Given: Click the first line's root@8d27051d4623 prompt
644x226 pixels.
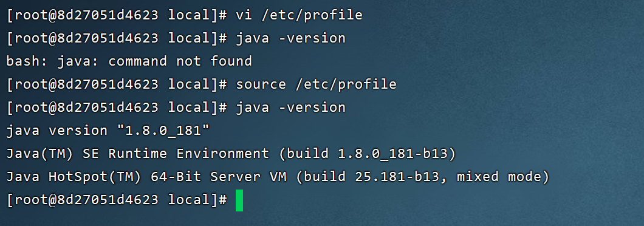Looking at the screenshot, I should click(x=87, y=16).
